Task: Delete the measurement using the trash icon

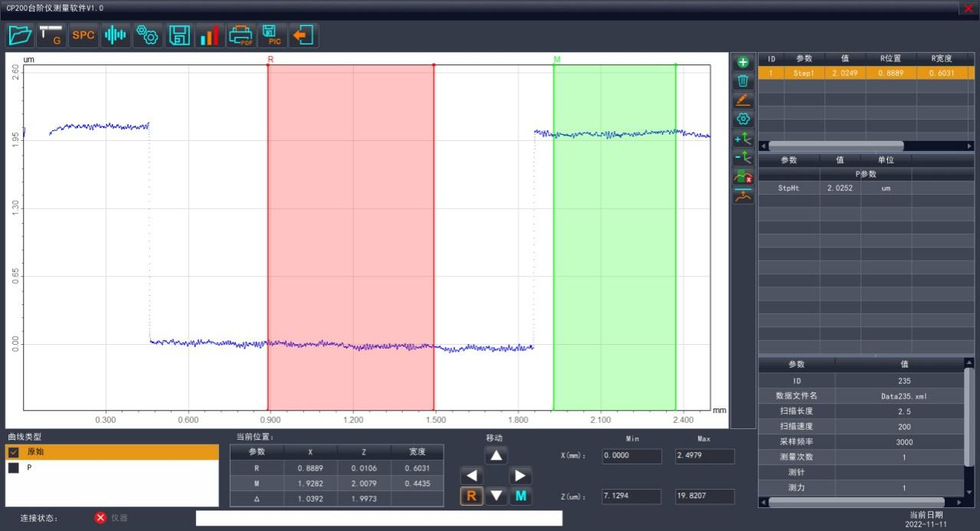Action: point(742,81)
